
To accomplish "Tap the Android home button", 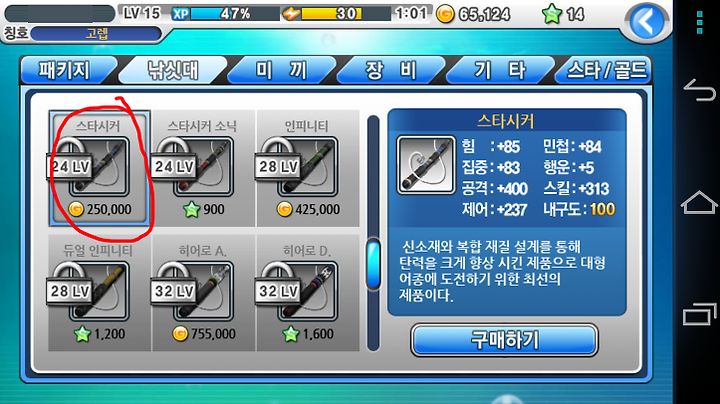I will click(x=699, y=202).
